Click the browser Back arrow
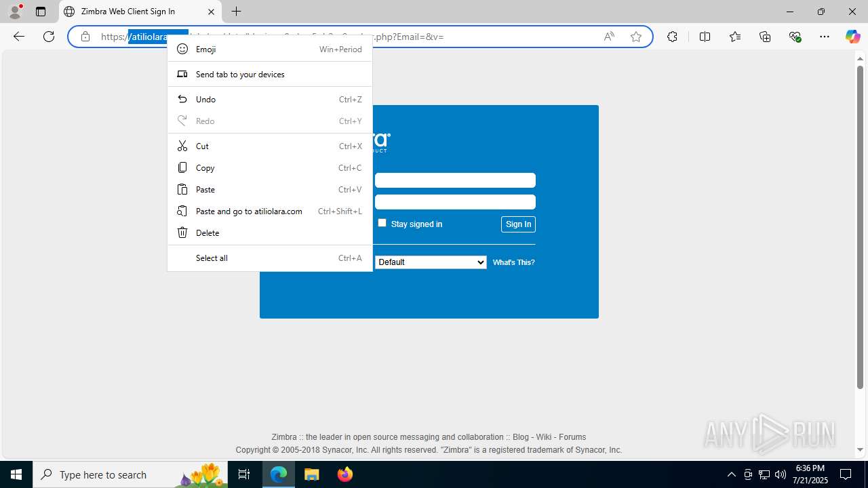This screenshot has height=488, width=868. click(19, 37)
